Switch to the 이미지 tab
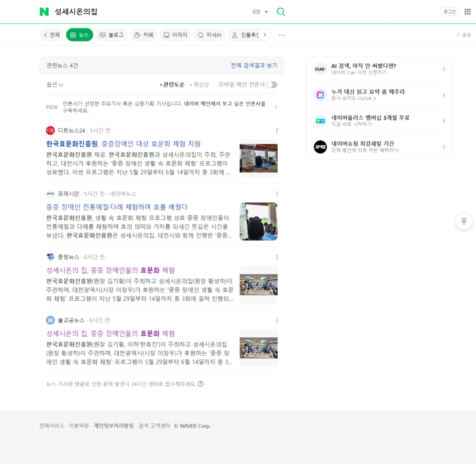This screenshot has height=464, width=476. [176, 35]
